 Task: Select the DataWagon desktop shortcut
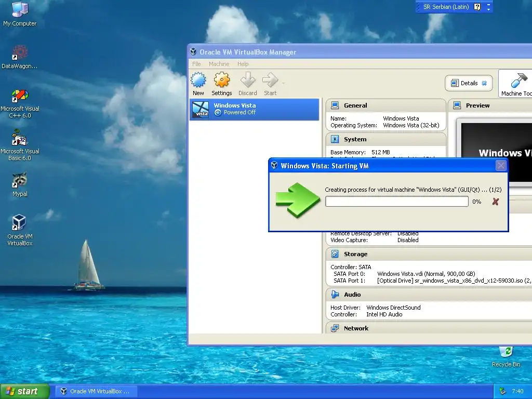(x=19, y=57)
